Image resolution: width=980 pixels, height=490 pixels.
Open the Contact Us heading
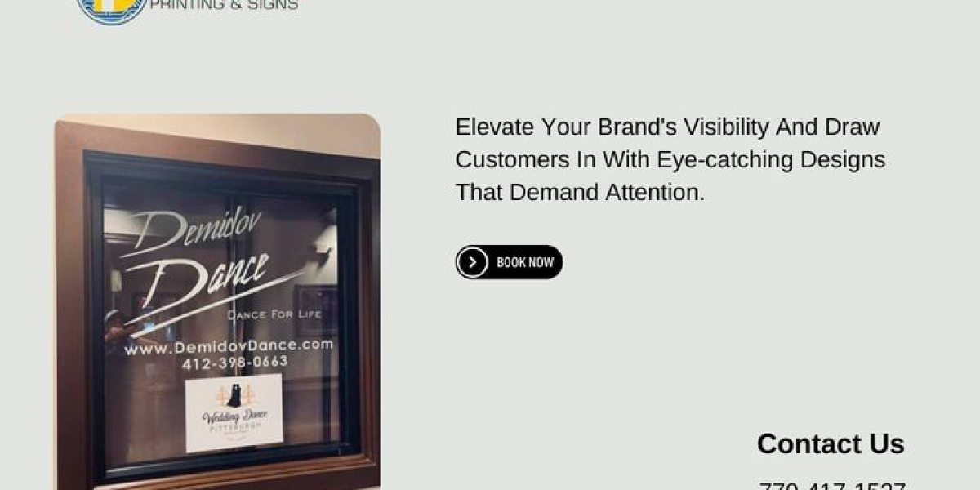(831, 443)
